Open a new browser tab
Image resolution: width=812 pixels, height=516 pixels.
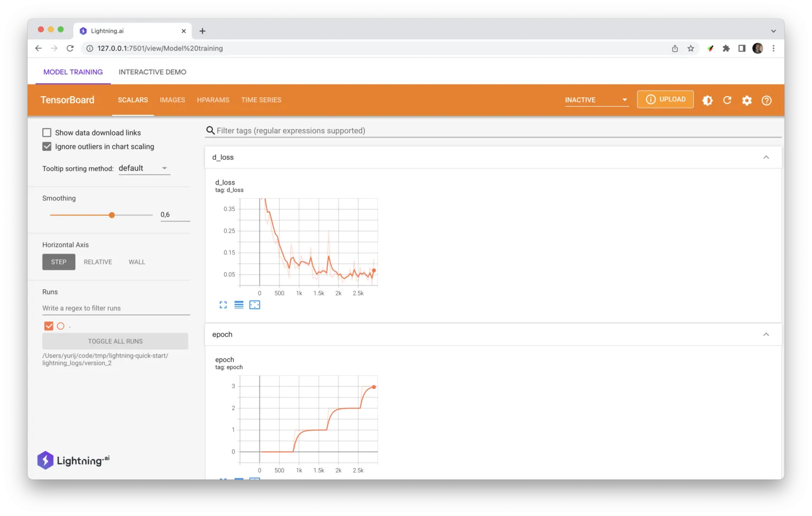click(202, 31)
